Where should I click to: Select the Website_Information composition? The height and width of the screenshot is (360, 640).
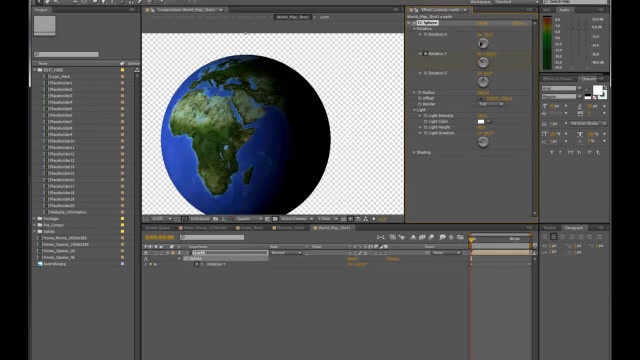point(67,212)
